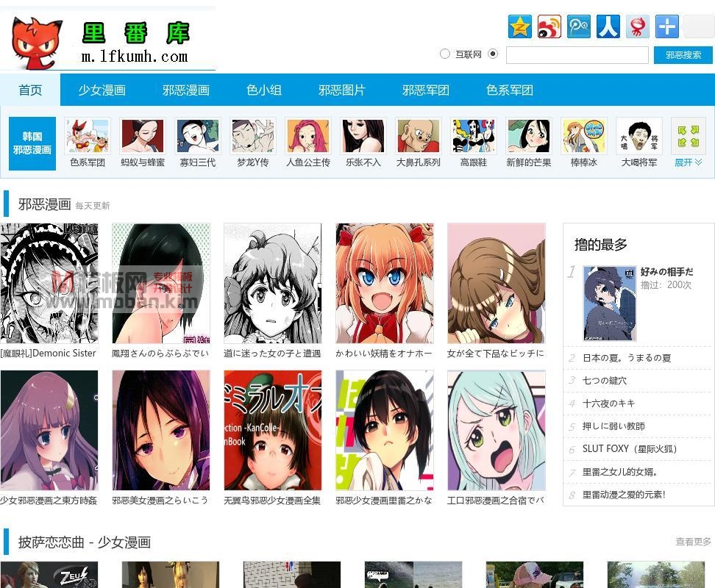
Task: Open the 邪恶图片 nav tab
Action: click(341, 90)
